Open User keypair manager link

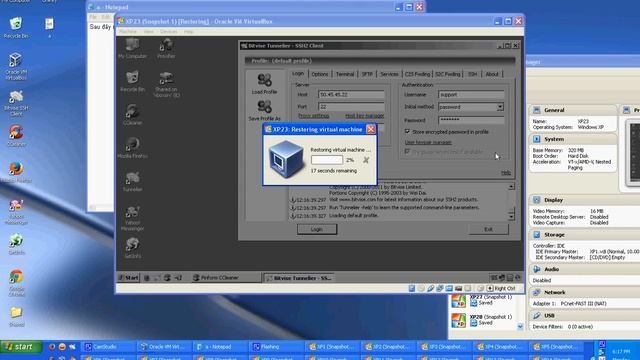point(428,142)
